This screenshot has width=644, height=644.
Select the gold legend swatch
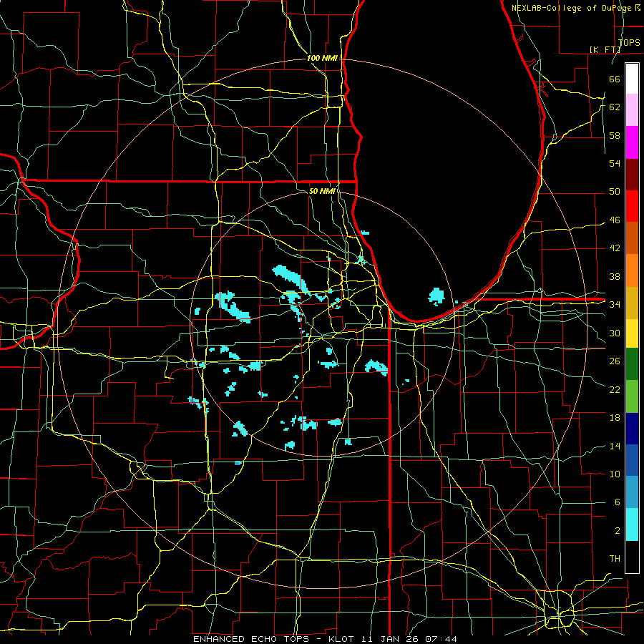point(632,302)
